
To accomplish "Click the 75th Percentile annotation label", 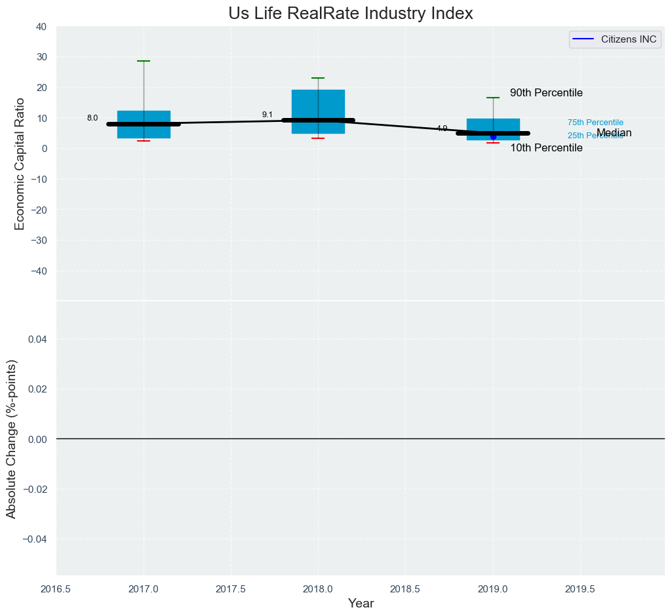I will tap(595, 123).
